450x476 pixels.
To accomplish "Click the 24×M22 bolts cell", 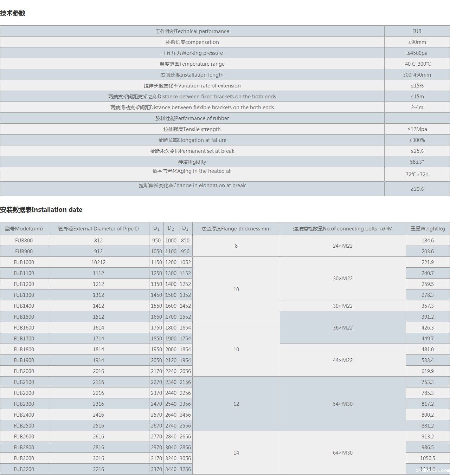I will 343,246.
